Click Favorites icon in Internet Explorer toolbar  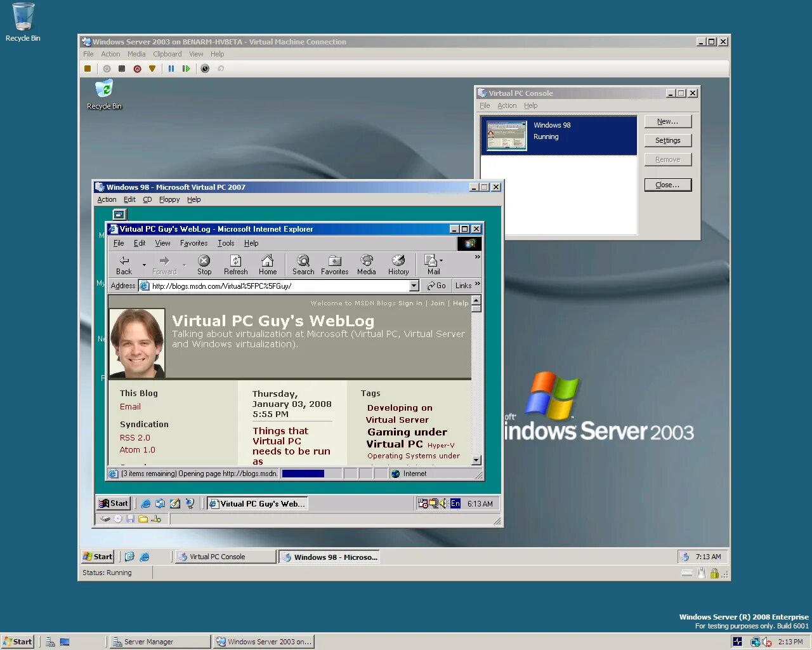(x=335, y=265)
